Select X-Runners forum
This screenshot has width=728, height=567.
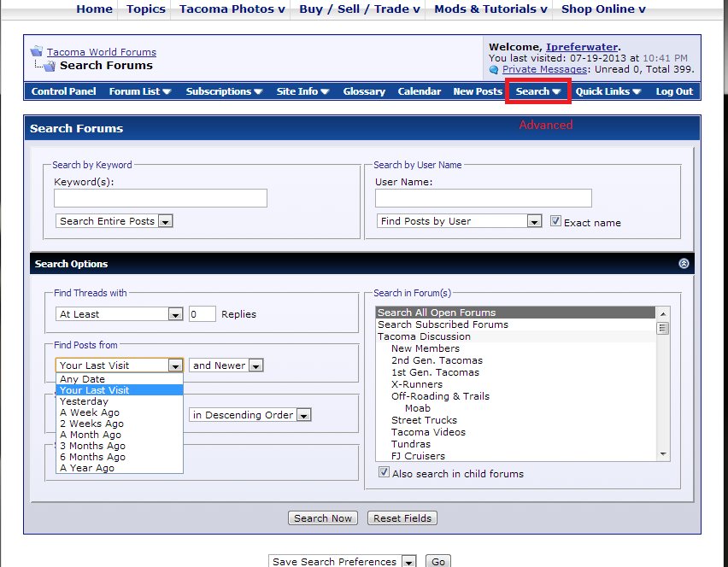515,384
